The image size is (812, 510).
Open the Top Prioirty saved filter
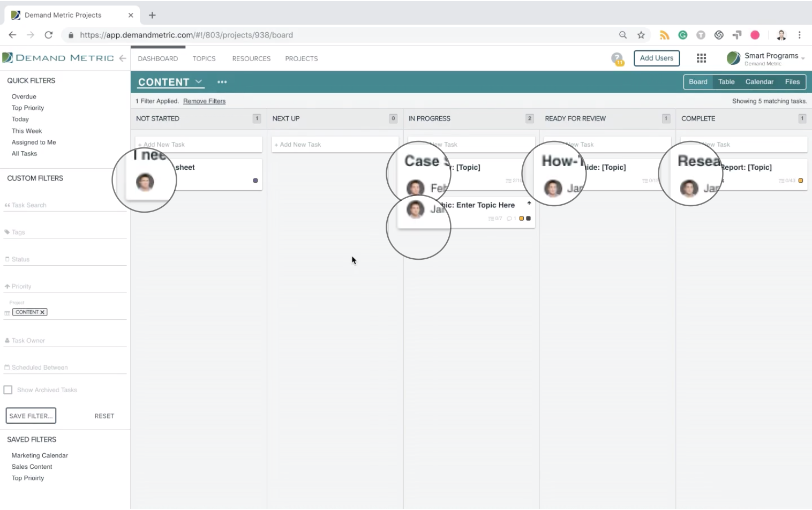pyautogui.click(x=28, y=478)
